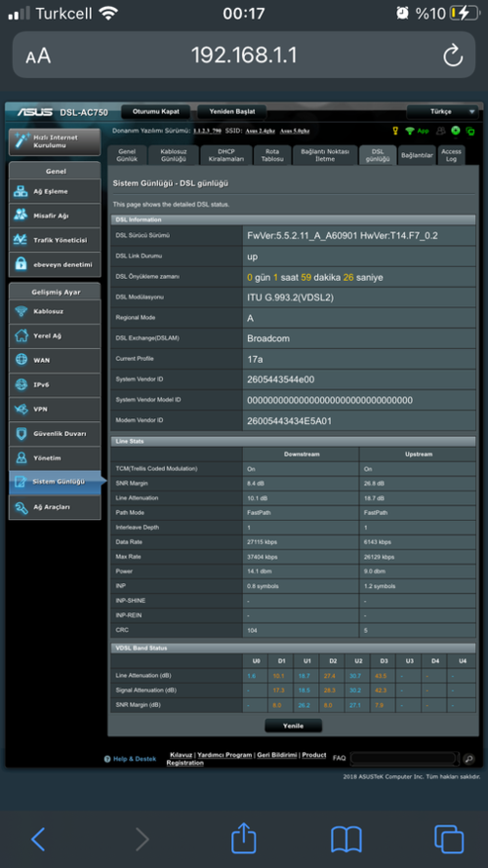Image resolution: width=488 pixels, height=868 pixels.
Task: Open Geri Bildirimi link
Action: tap(277, 755)
